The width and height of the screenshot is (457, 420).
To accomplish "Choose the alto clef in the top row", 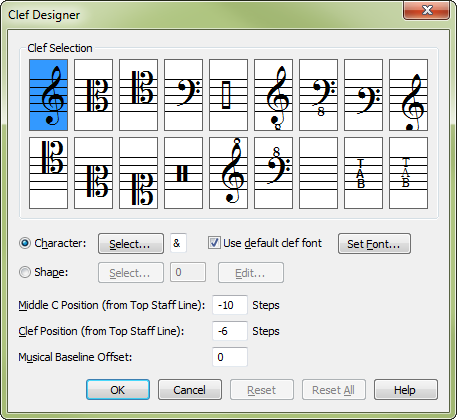I will tap(93, 95).
